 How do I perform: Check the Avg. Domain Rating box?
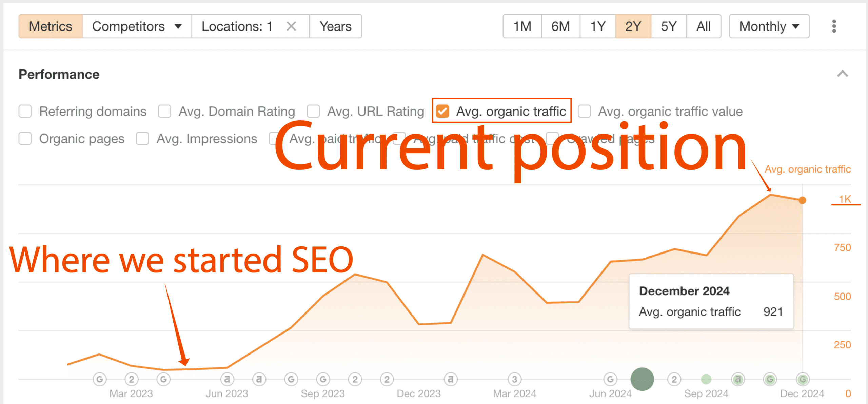tap(164, 111)
